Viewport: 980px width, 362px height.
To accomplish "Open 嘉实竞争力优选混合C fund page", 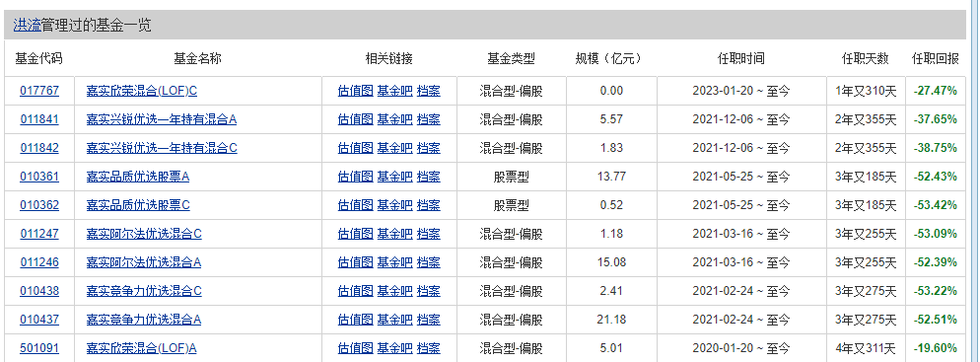I will (x=144, y=291).
